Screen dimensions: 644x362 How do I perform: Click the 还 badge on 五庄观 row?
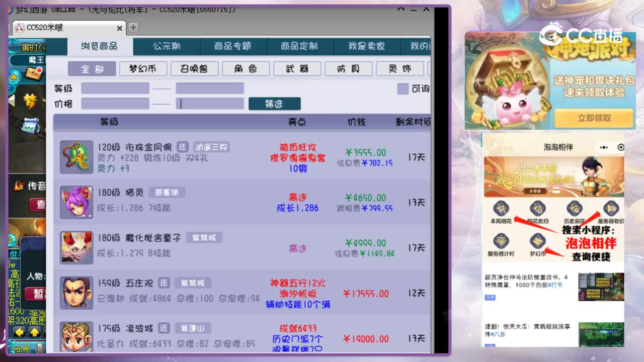pos(164,283)
